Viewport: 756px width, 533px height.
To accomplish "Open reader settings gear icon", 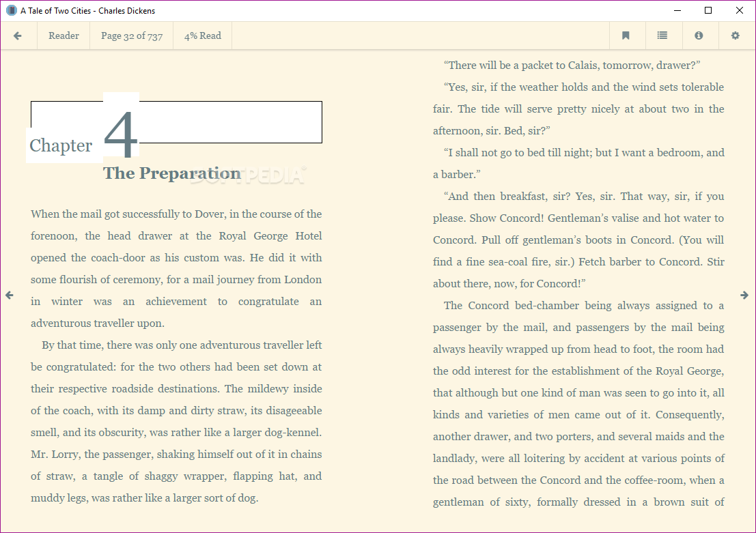I will point(736,35).
